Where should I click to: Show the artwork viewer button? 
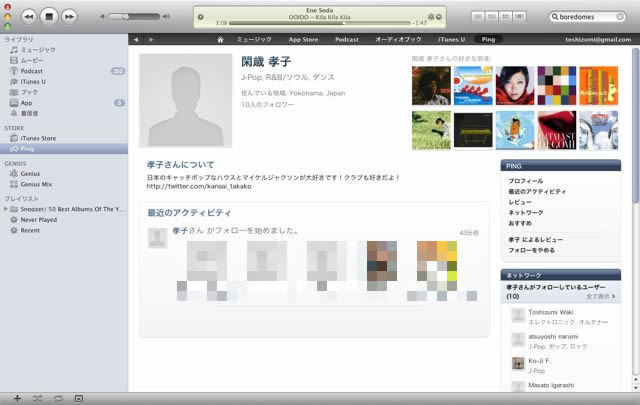tap(79, 398)
